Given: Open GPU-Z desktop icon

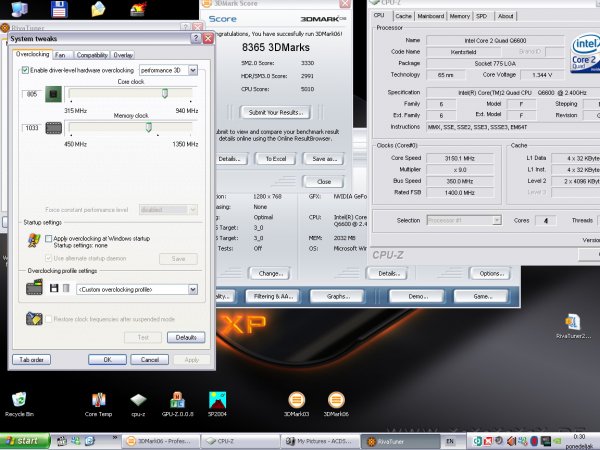Looking at the screenshot, I should point(178,404).
